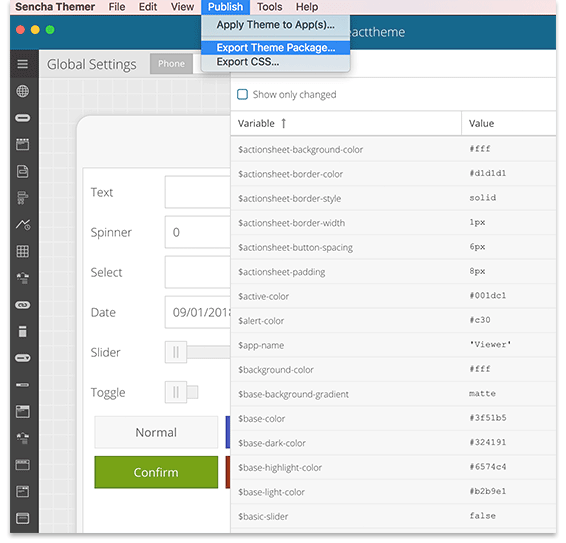Click into the Spinner field showing 0
Screen dimensions: 566x543
[197, 232]
